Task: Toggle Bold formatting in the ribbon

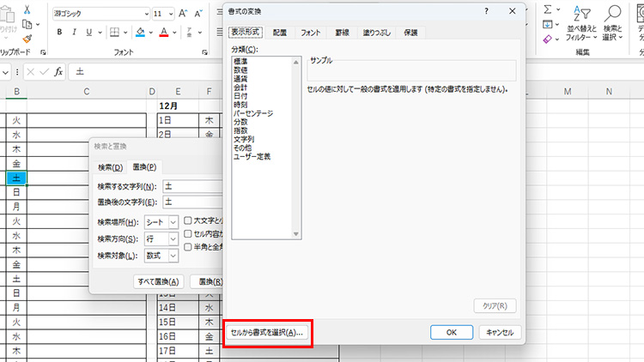Action: (x=61, y=33)
